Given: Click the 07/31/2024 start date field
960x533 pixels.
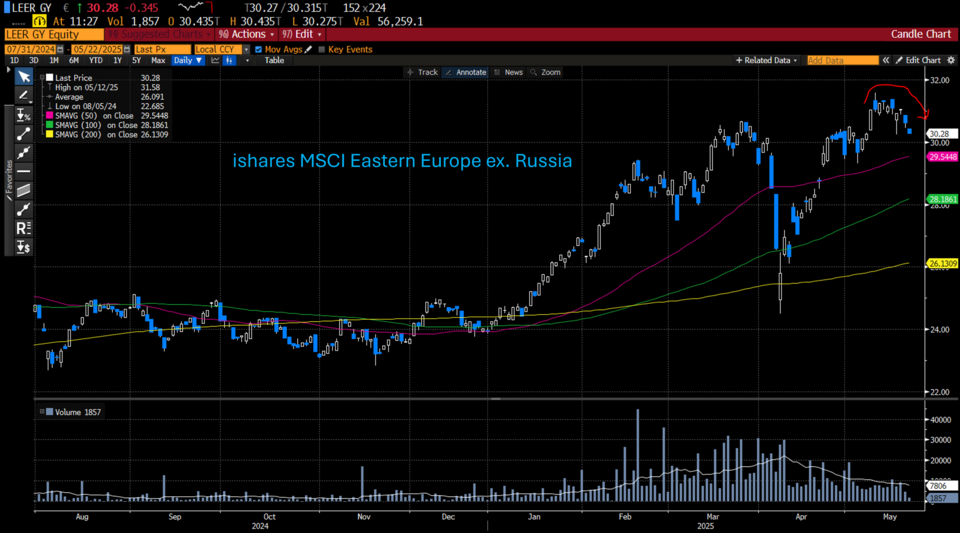Looking at the screenshot, I should point(31,50).
